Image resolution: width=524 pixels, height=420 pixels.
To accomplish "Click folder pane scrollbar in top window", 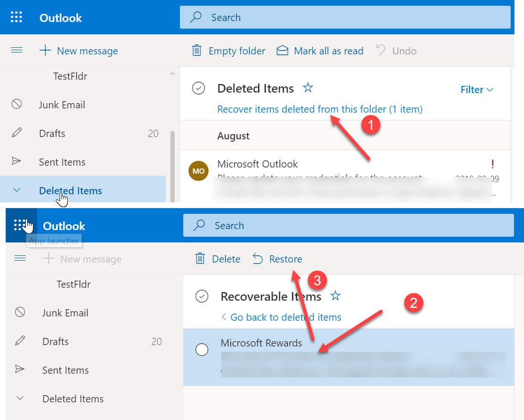I will [172, 166].
